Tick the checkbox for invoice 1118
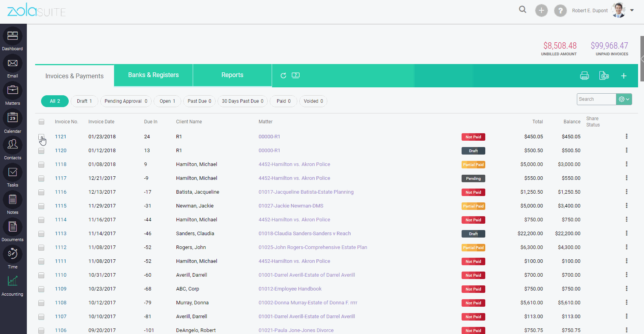This screenshot has width=644, height=334. pyautogui.click(x=41, y=164)
